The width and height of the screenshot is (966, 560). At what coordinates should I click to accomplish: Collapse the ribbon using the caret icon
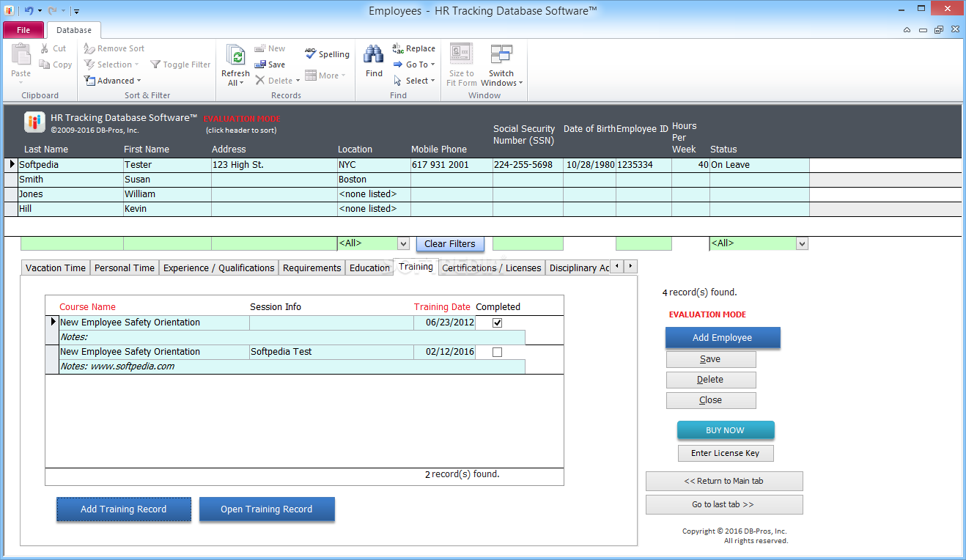coord(907,30)
